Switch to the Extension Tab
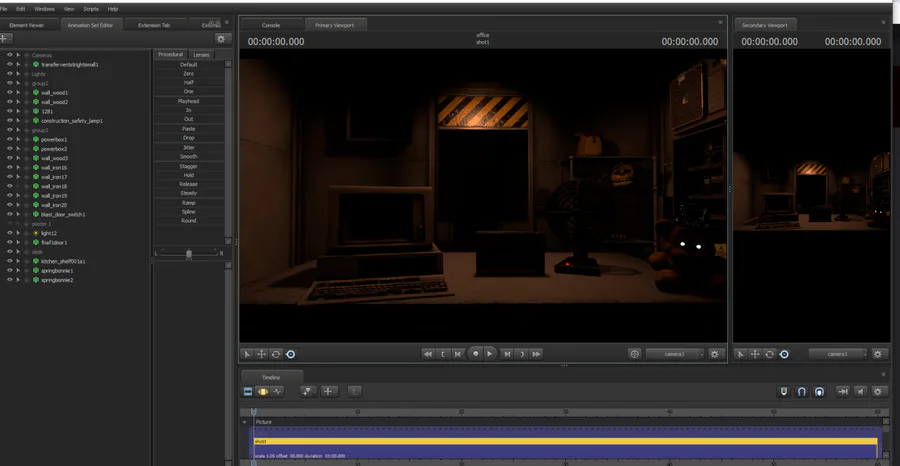Image resolution: width=900 pixels, height=466 pixels. (154, 25)
